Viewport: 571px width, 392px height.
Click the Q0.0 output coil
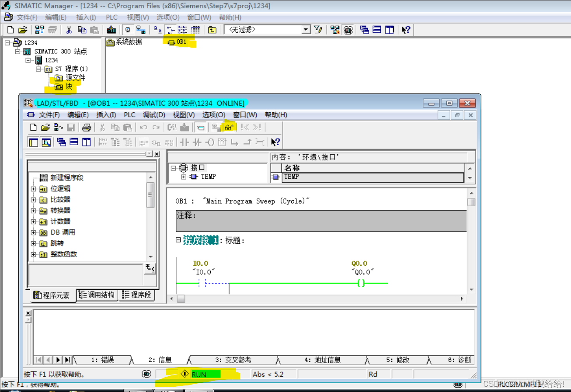pos(361,283)
